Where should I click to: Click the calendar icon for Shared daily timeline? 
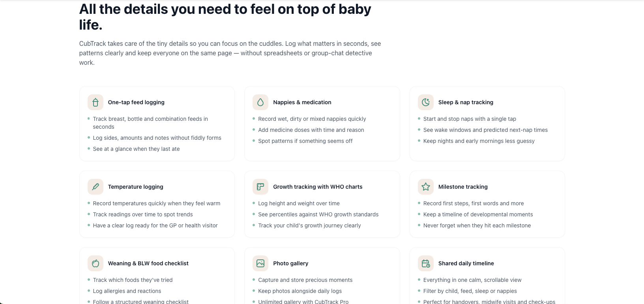click(x=425, y=263)
